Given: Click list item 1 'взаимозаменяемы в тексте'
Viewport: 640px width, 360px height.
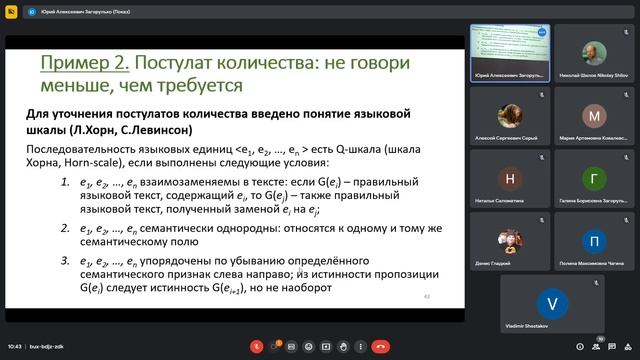Looking at the screenshot, I should [213, 182].
